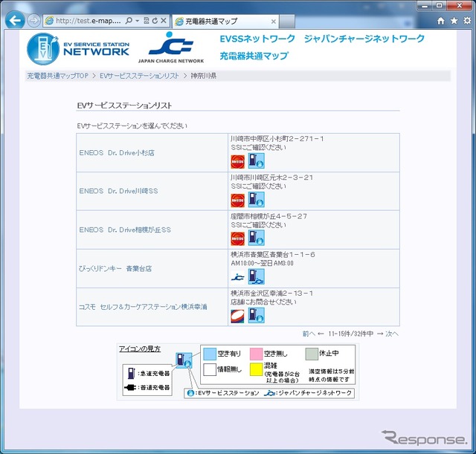Click the 神奈川県 breadcrumb text
Viewport: 476px width, 454px height.
click(203, 76)
